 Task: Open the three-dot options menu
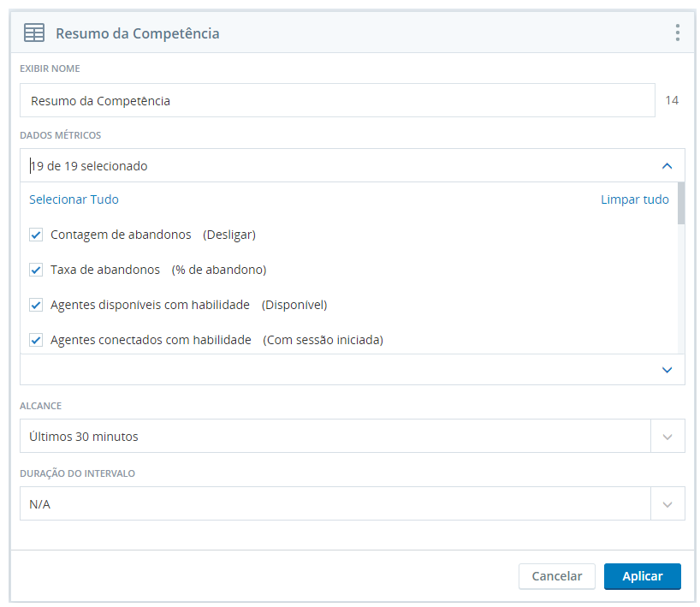click(677, 33)
